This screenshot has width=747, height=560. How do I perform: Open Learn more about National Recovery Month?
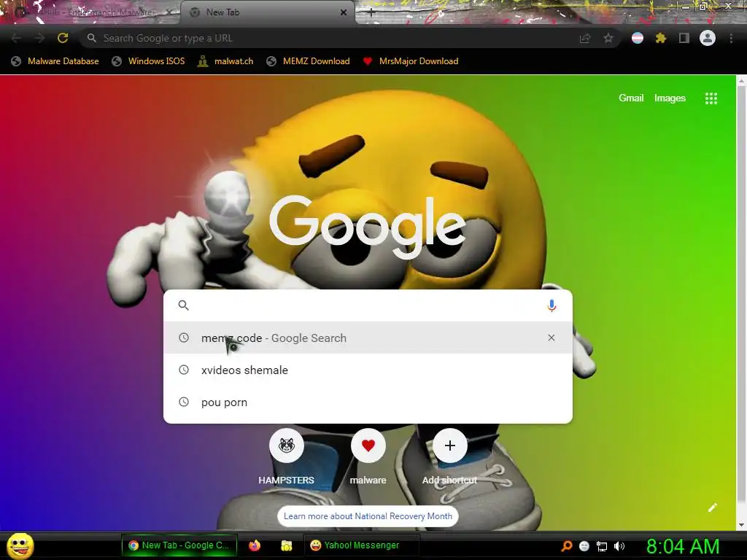(368, 516)
